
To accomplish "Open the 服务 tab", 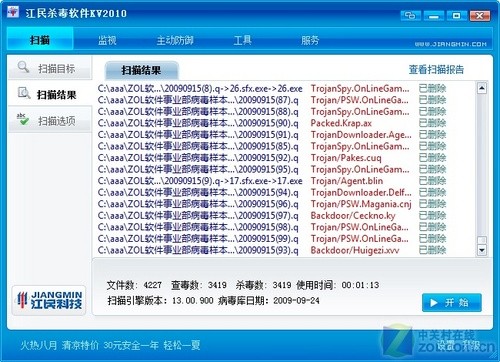I will click(310, 40).
